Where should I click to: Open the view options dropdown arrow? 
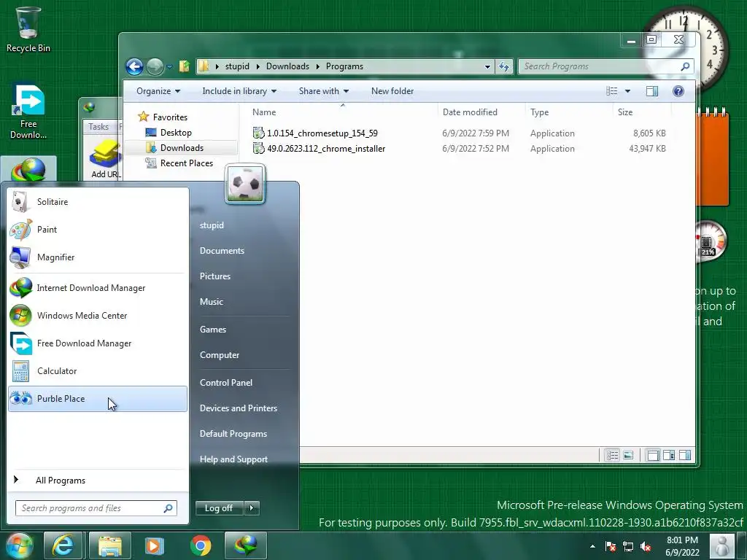627,91
